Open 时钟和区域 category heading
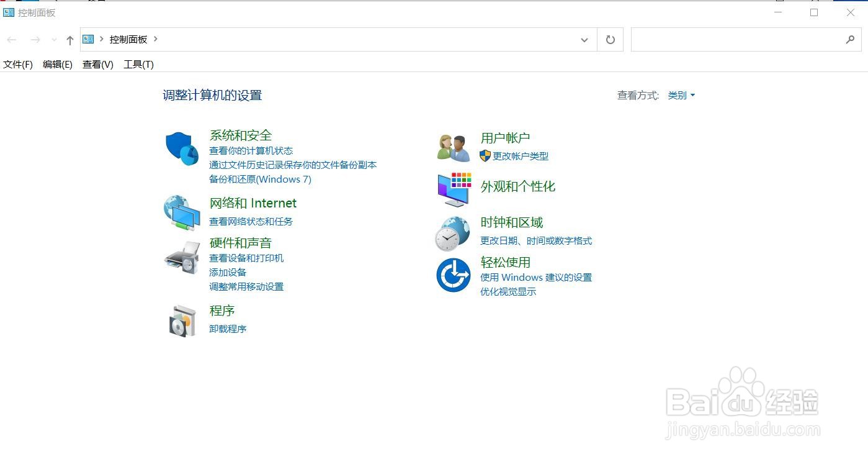This screenshot has width=868, height=459. [x=512, y=222]
